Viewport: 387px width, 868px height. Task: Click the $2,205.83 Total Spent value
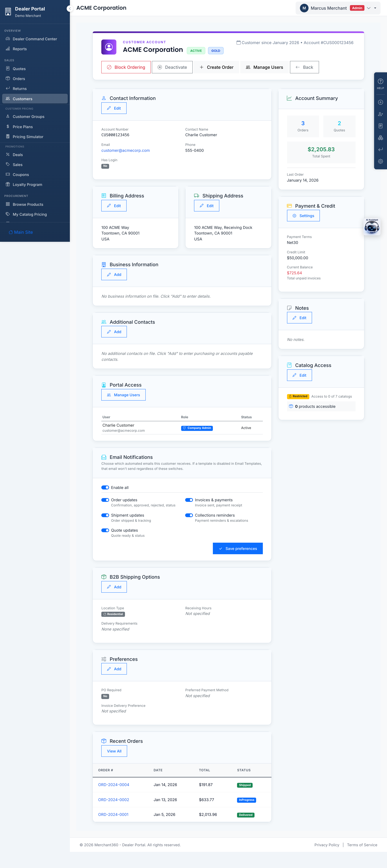pyautogui.click(x=321, y=149)
